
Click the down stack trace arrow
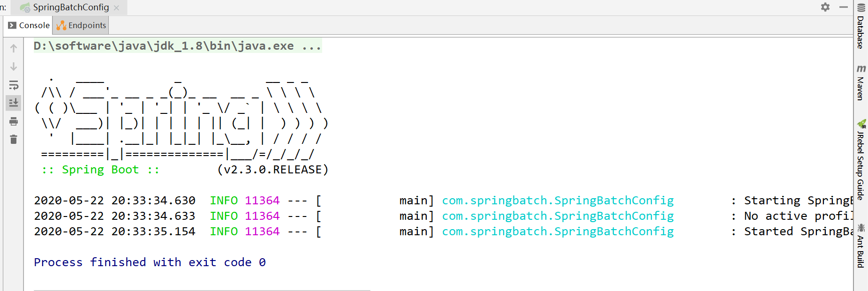click(14, 67)
